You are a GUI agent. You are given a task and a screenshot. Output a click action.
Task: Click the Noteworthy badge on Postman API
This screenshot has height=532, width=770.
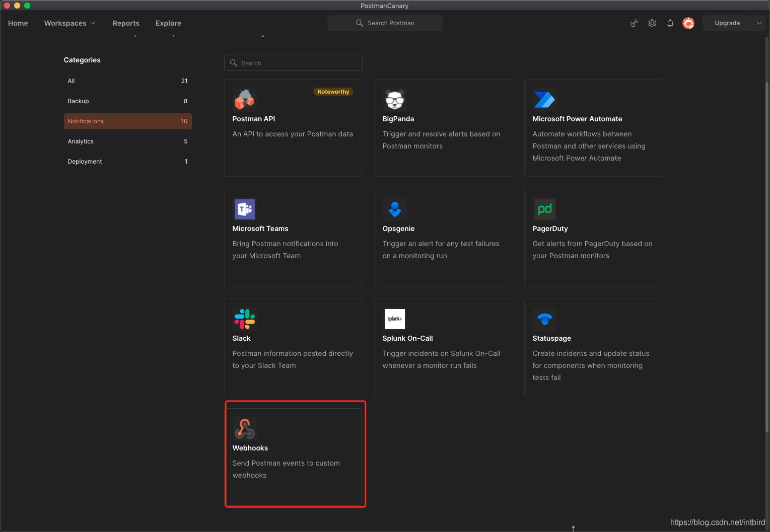(333, 92)
